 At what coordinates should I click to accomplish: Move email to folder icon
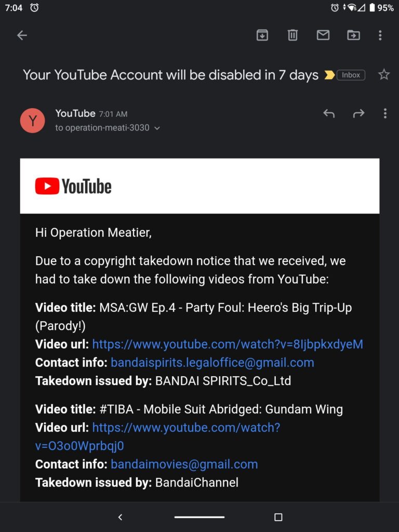pos(353,35)
